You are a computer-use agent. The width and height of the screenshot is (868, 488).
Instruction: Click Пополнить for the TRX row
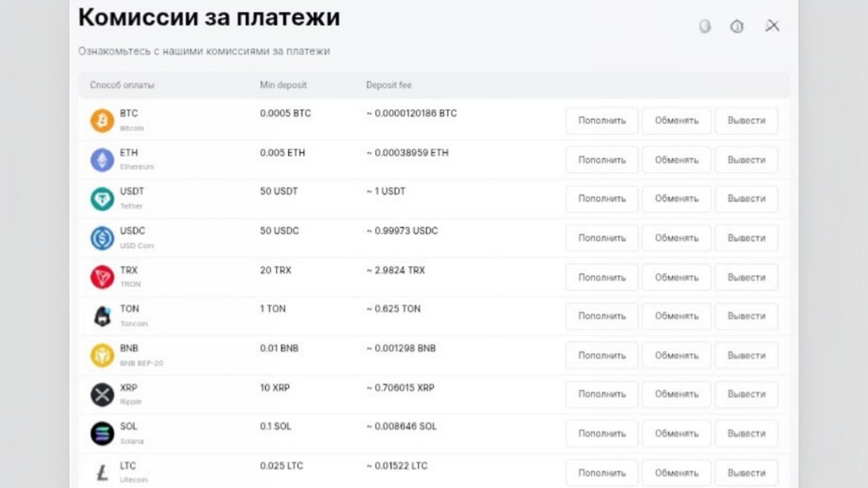pos(602,277)
